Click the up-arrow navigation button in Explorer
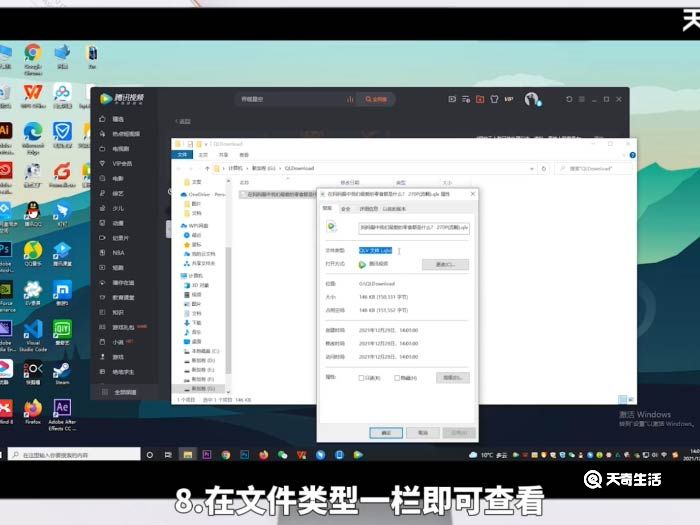Viewport: 700px width, 525px height. click(207, 168)
